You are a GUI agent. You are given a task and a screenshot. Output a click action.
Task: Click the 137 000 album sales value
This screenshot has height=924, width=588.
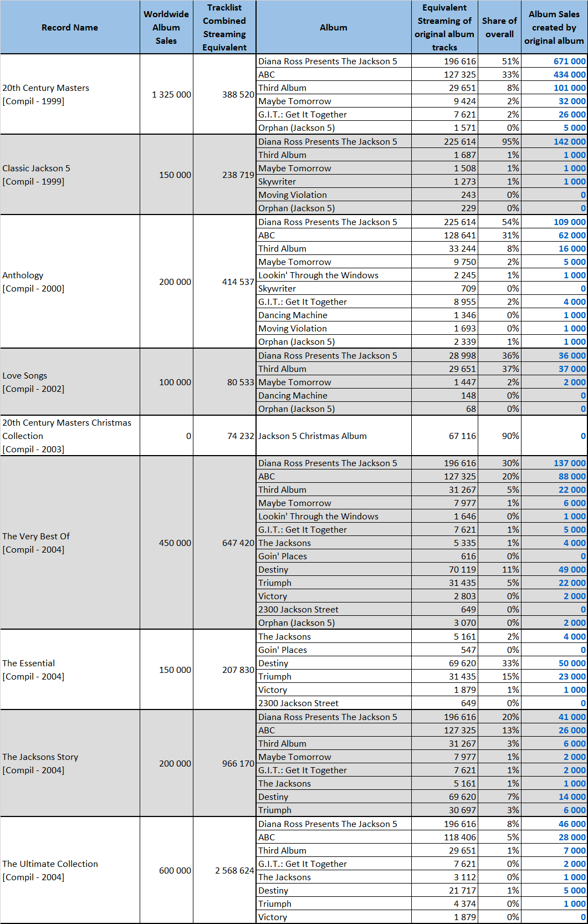coord(570,463)
